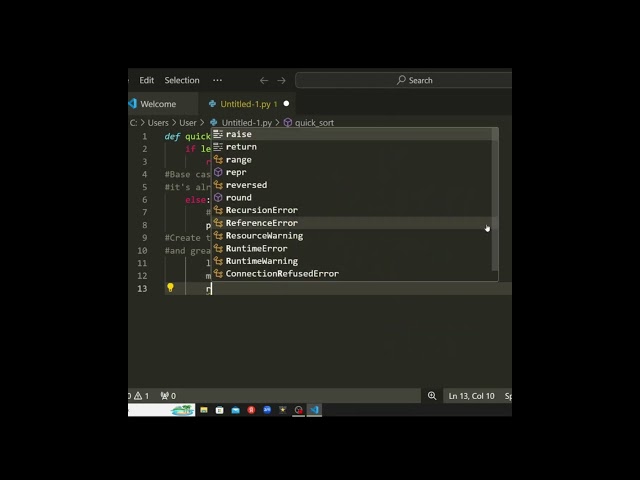The height and width of the screenshot is (480, 640).
Task: Click the zoom magnifier status icon
Action: click(432, 396)
